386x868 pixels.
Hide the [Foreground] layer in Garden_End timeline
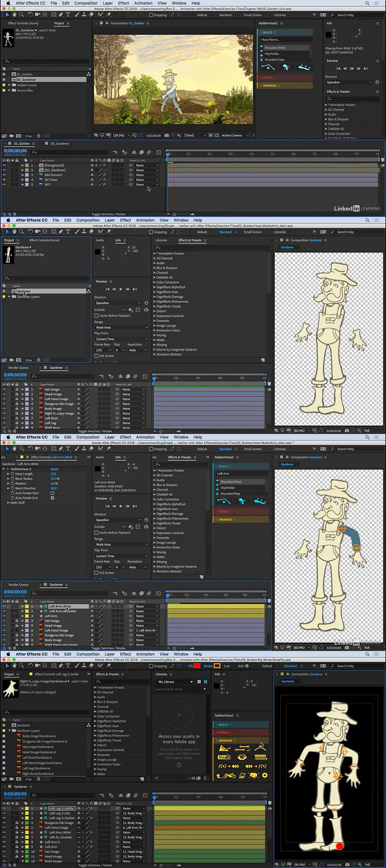pyautogui.click(x=4, y=166)
